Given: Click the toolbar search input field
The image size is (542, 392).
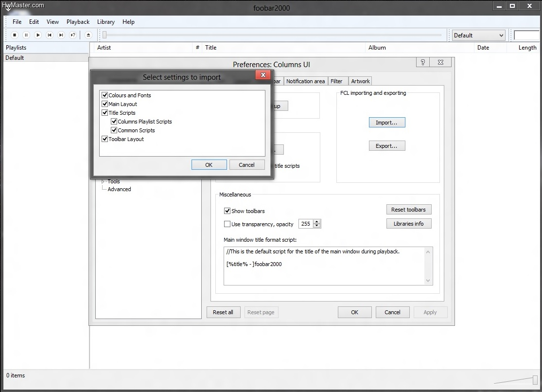Looking at the screenshot, I should coord(526,36).
